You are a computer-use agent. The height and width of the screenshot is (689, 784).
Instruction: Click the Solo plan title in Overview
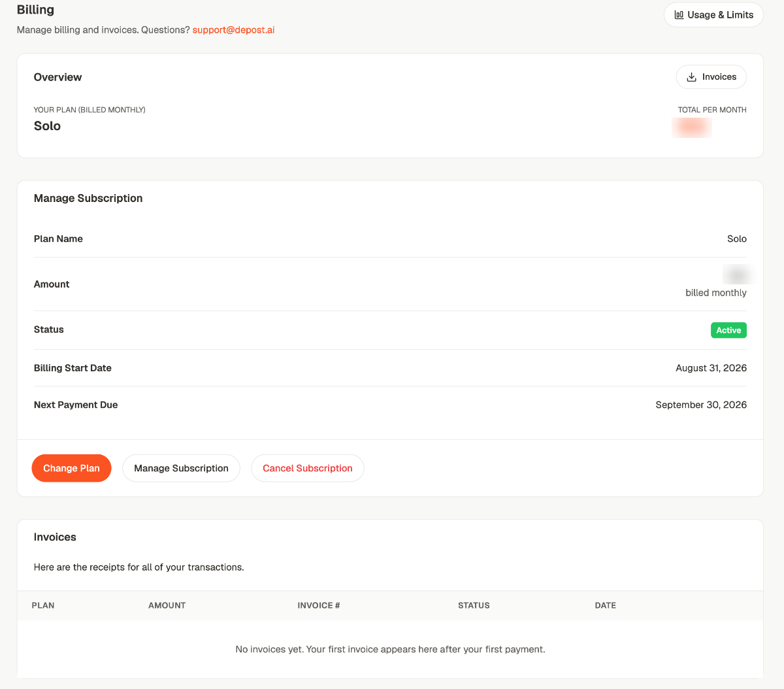[47, 126]
